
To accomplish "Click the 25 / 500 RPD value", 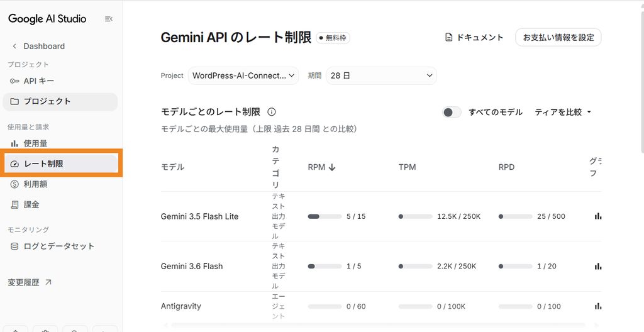I will pos(551,216).
